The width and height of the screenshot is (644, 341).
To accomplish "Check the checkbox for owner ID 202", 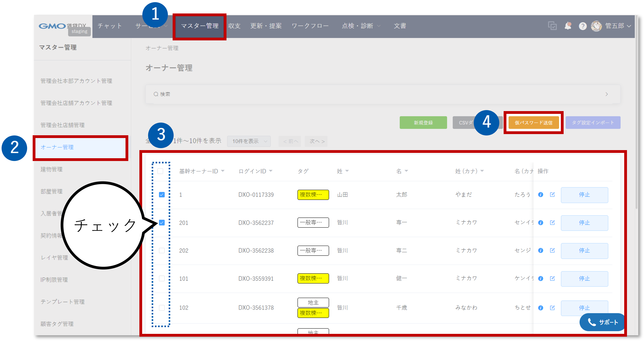I will coord(162,250).
